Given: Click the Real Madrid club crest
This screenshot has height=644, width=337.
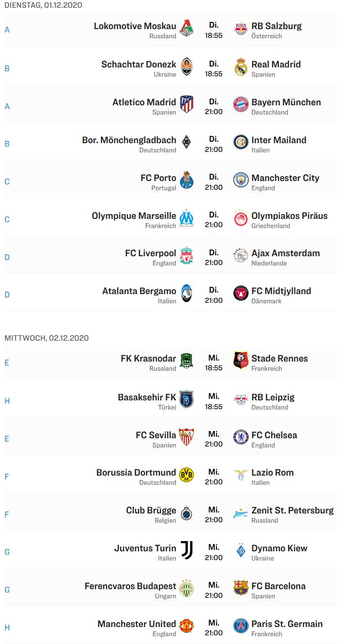Looking at the screenshot, I should (241, 67).
